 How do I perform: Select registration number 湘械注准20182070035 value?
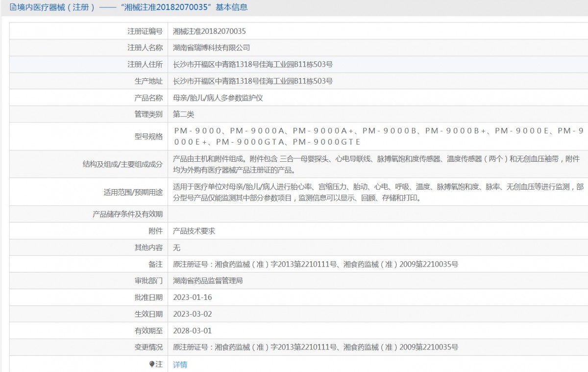pyautogui.click(x=210, y=31)
